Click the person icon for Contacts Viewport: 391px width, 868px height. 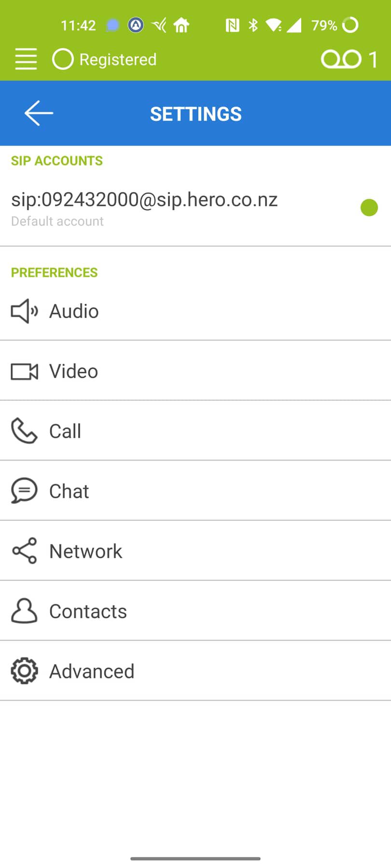24,611
